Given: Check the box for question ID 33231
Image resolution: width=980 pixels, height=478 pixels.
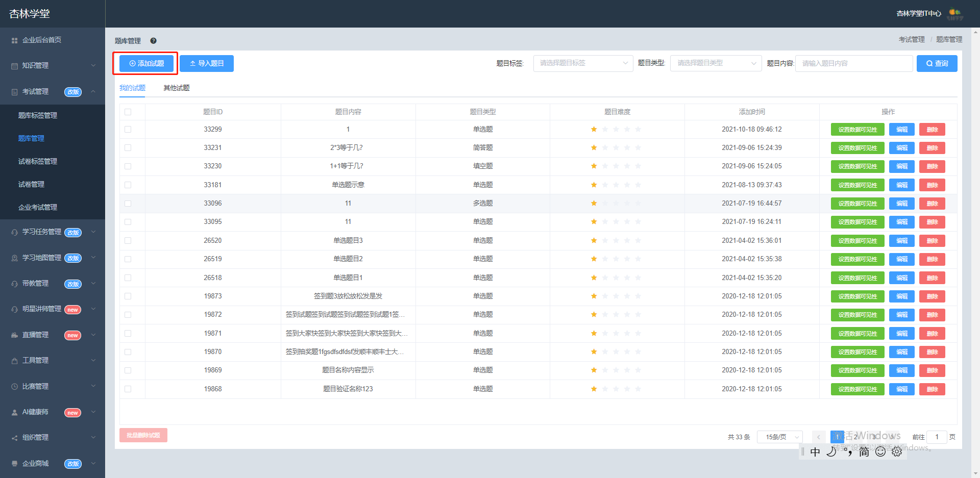Looking at the screenshot, I should 128,148.
